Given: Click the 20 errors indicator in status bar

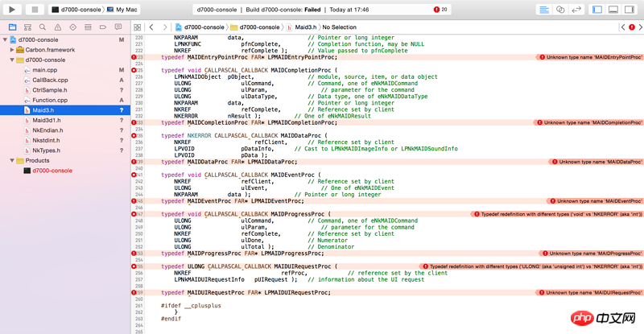Looking at the screenshot, I should point(440,9).
